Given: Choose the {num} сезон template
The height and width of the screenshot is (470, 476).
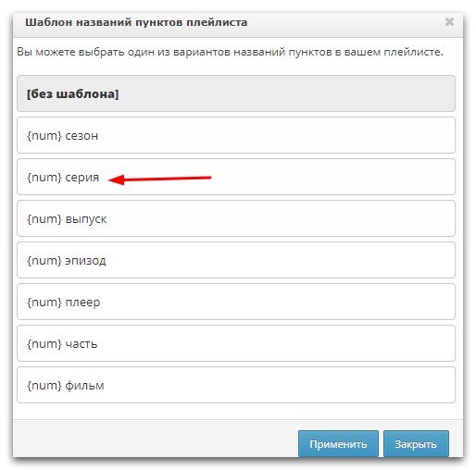Looking at the screenshot, I should (x=236, y=135).
